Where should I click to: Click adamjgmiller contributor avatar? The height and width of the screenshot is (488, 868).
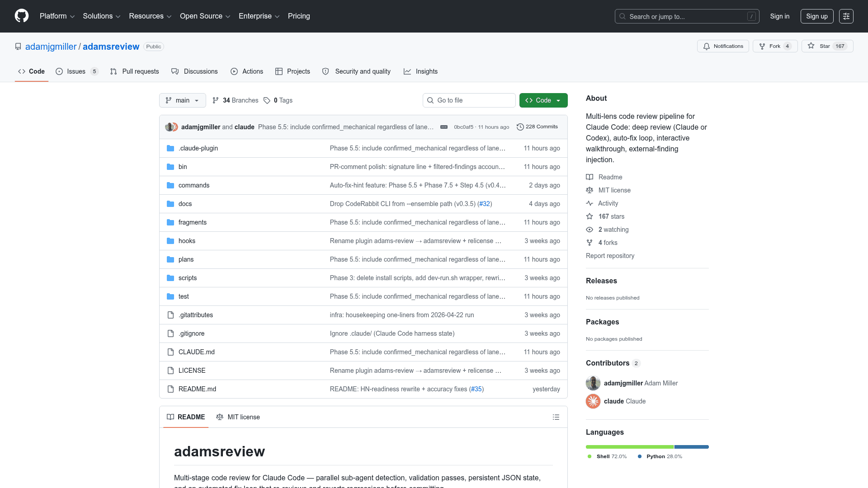593,383
